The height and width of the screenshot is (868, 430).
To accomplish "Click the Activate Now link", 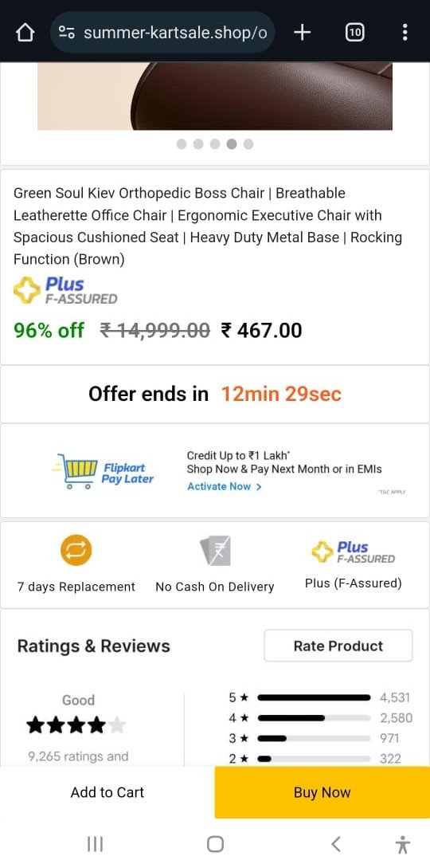I will (x=219, y=486).
